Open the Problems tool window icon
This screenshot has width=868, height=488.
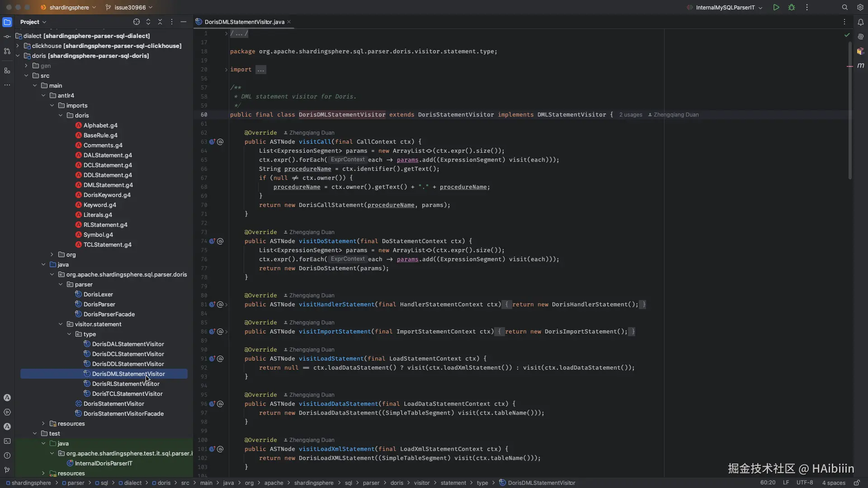[x=7, y=456]
